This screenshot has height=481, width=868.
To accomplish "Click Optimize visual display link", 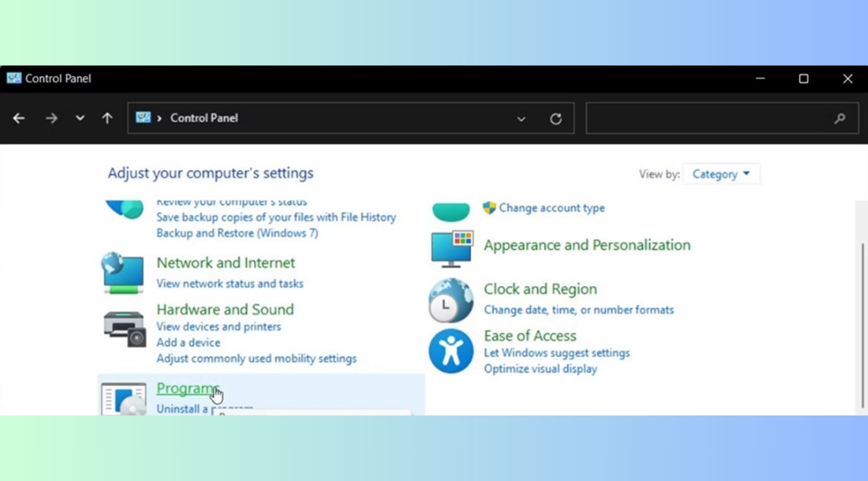I will click(x=540, y=369).
